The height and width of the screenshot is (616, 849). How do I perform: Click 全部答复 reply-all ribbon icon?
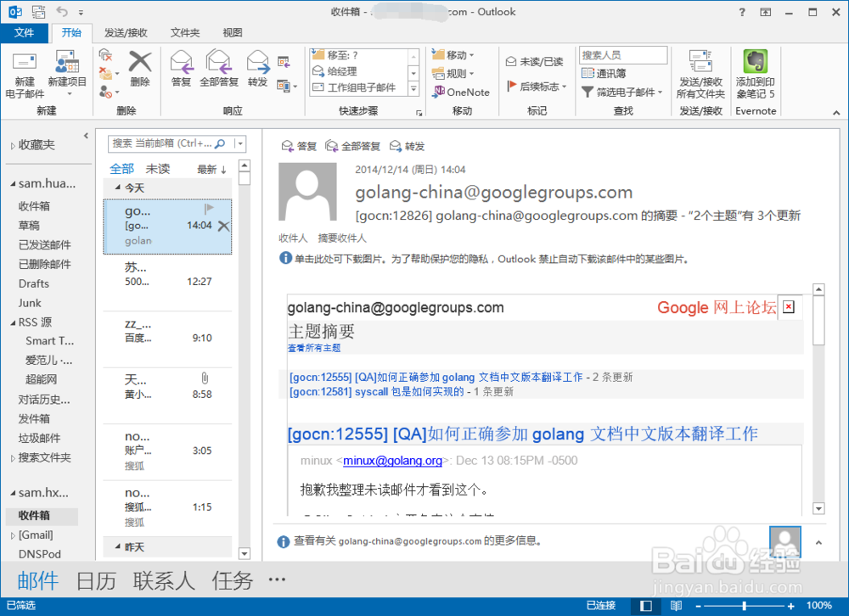tap(219, 69)
